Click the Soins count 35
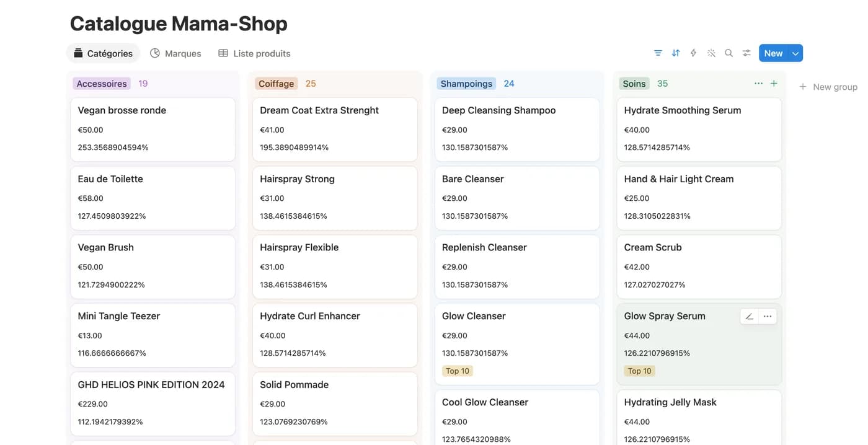 click(663, 84)
